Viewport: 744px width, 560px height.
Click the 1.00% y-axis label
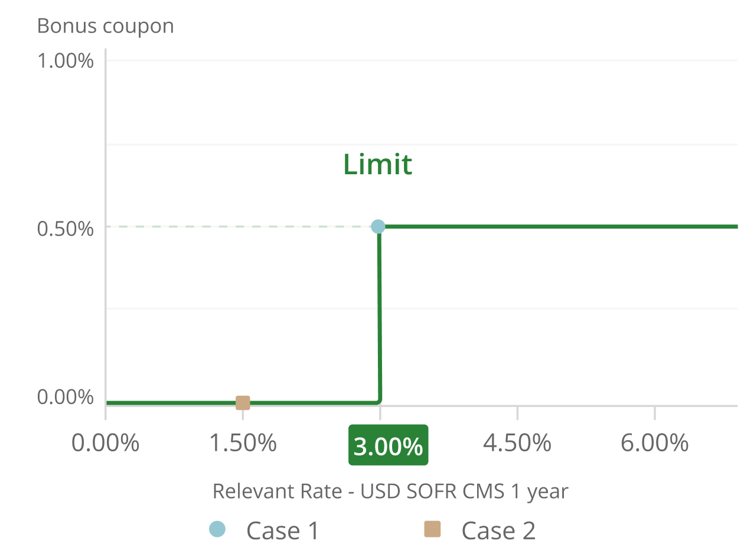(x=66, y=61)
